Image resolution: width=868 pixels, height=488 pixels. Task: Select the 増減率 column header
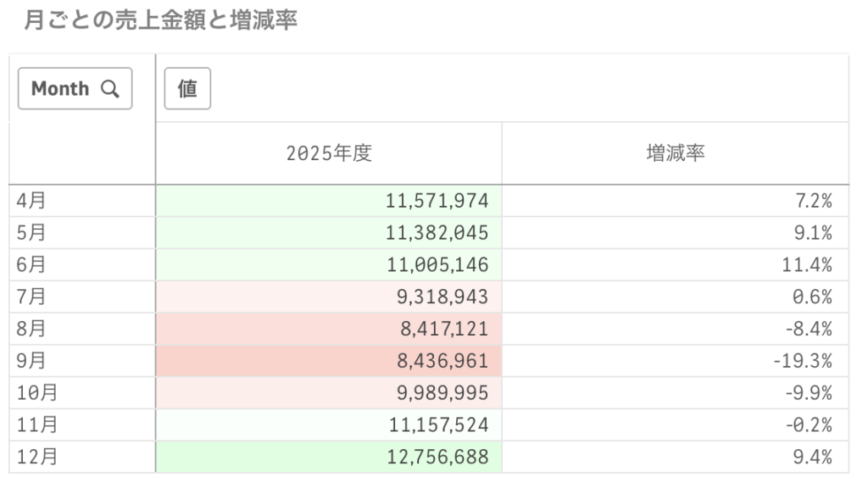tap(676, 153)
